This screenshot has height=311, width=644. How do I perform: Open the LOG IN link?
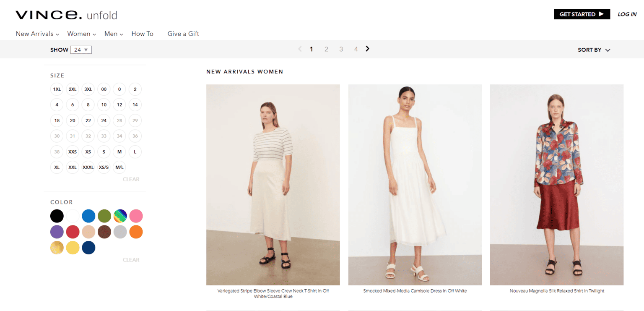click(627, 14)
